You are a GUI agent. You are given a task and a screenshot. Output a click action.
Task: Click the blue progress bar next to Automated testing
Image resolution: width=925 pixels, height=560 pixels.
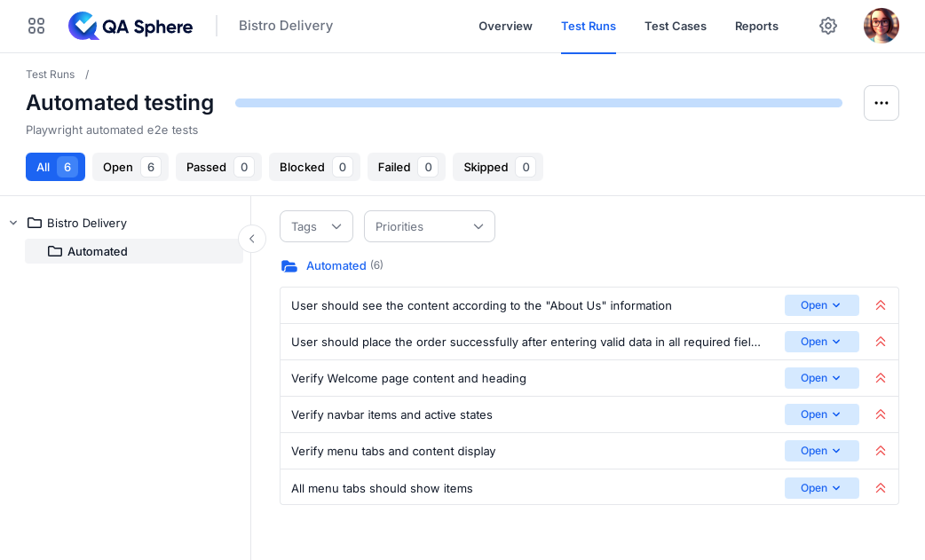[x=538, y=103]
